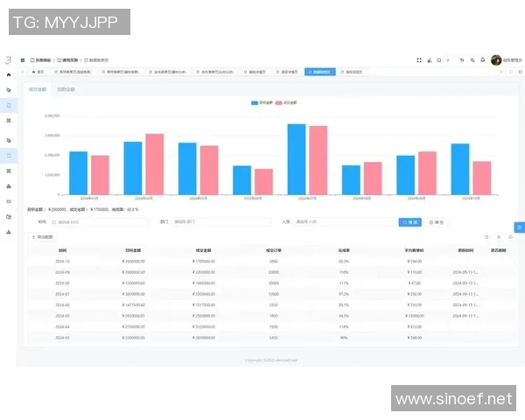This screenshot has height=420, width=525.
Task: Click the ¥3100000.00 cell in 2024-04 row
Action: coord(204,327)
